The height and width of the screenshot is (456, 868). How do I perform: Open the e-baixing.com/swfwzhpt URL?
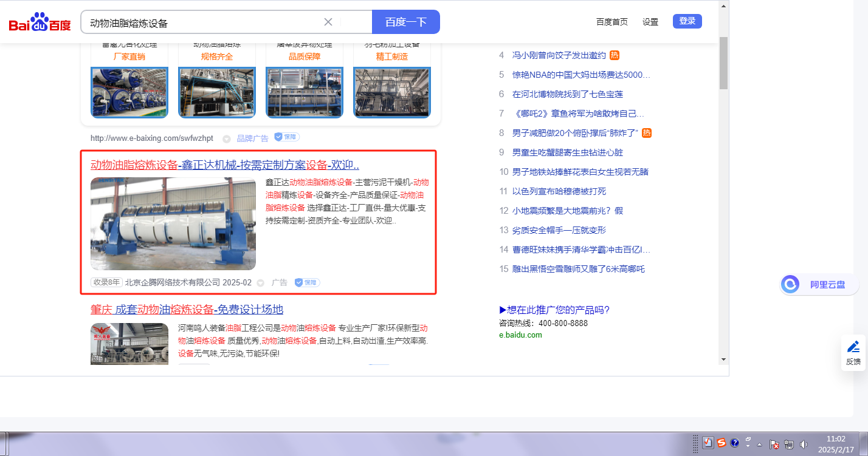point(152,138)
